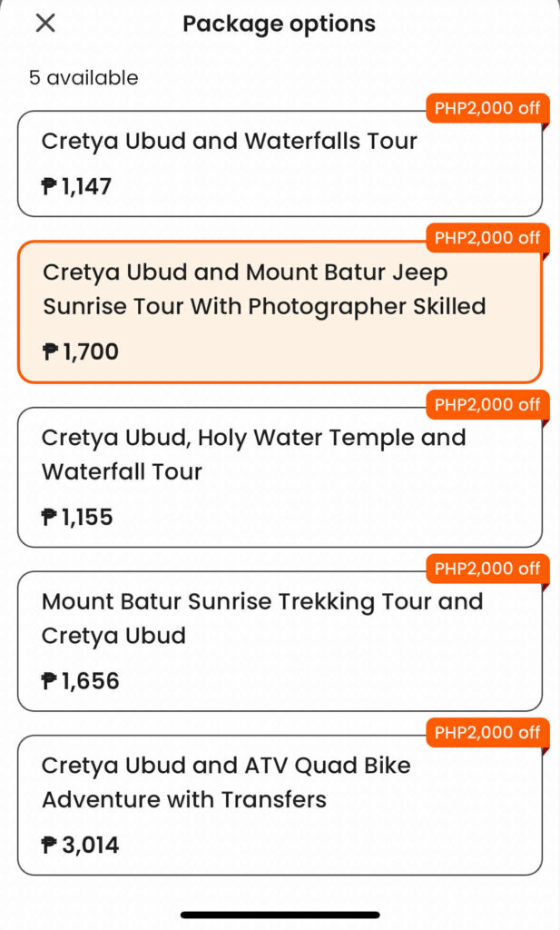The image size is (560, 930).
Task: Tap the discount badge on ATV Quad Bike package
Action: pyautogui.click(x=487, y=732)
